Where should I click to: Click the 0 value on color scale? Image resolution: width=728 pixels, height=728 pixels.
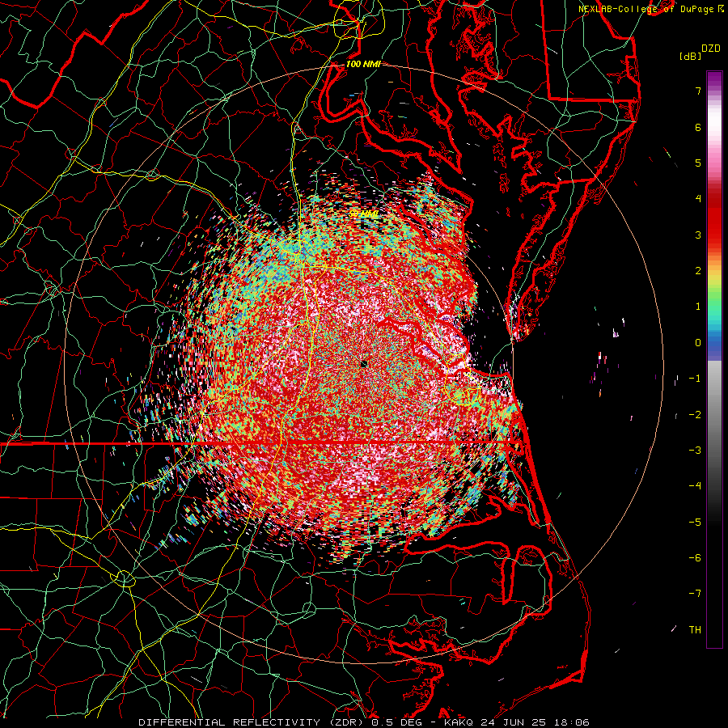pyautogui.click(x=698, y=343)
